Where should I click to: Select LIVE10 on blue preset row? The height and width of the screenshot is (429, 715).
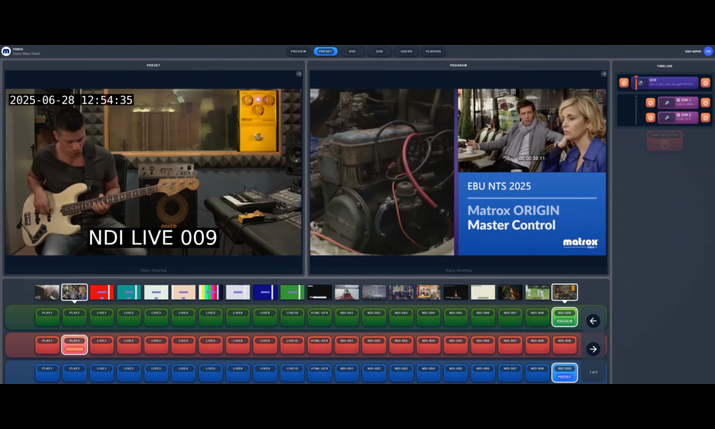tap(292, 373)
